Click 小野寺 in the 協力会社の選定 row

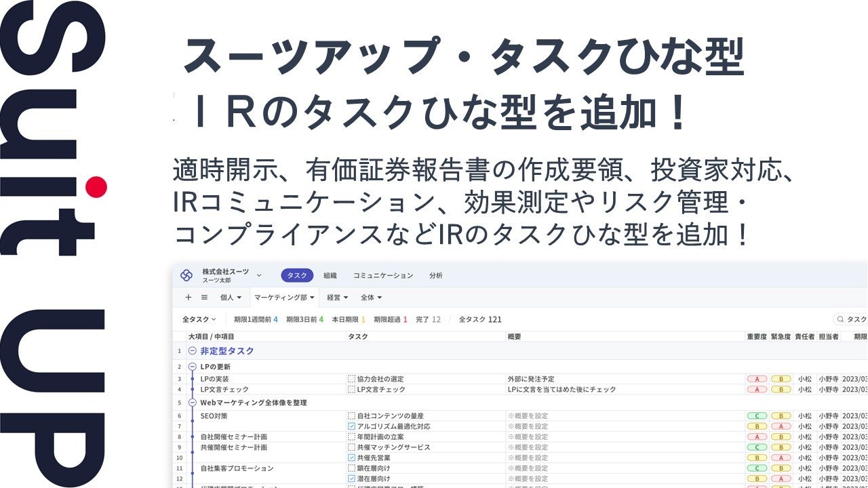click(829, 379)
